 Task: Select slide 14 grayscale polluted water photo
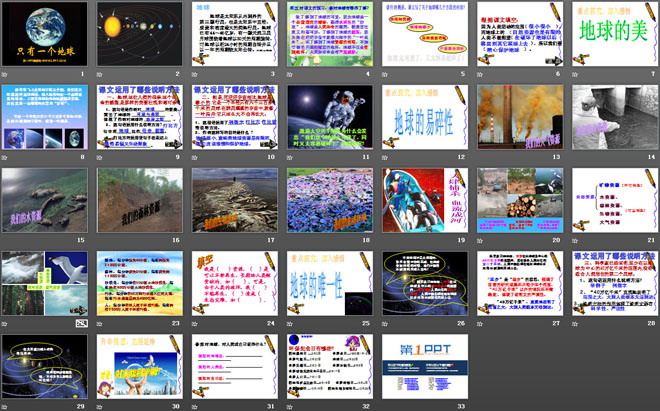coord(615,117)
